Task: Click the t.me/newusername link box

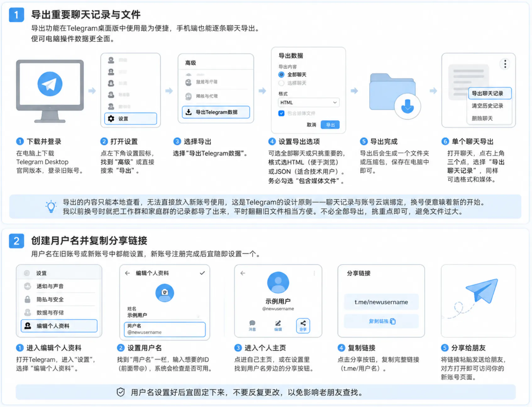Action: click(x=381, y=302)
